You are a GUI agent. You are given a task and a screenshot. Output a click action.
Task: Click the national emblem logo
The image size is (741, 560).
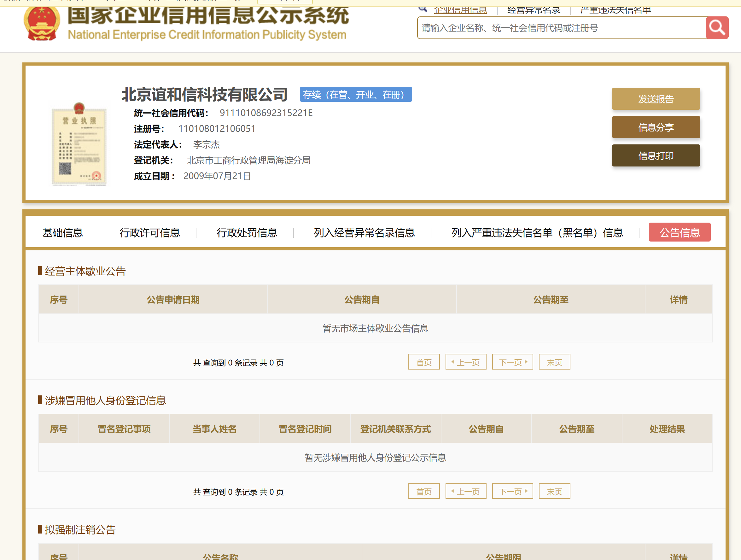42,23
